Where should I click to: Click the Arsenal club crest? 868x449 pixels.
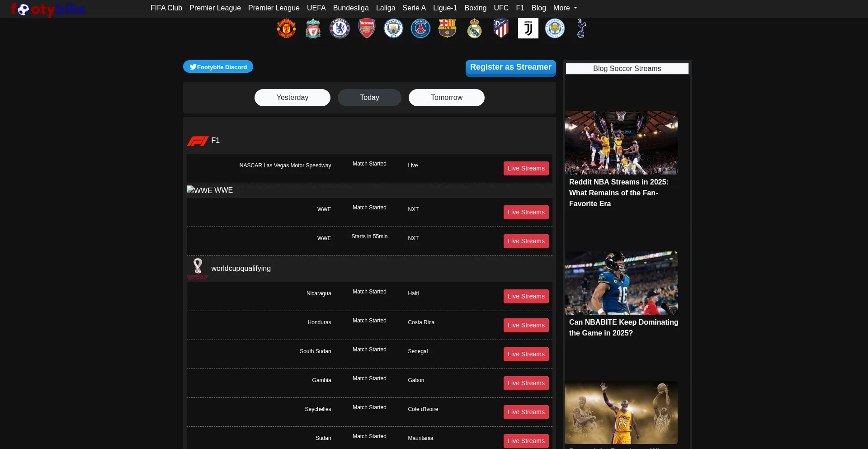(x=367, y=28)
